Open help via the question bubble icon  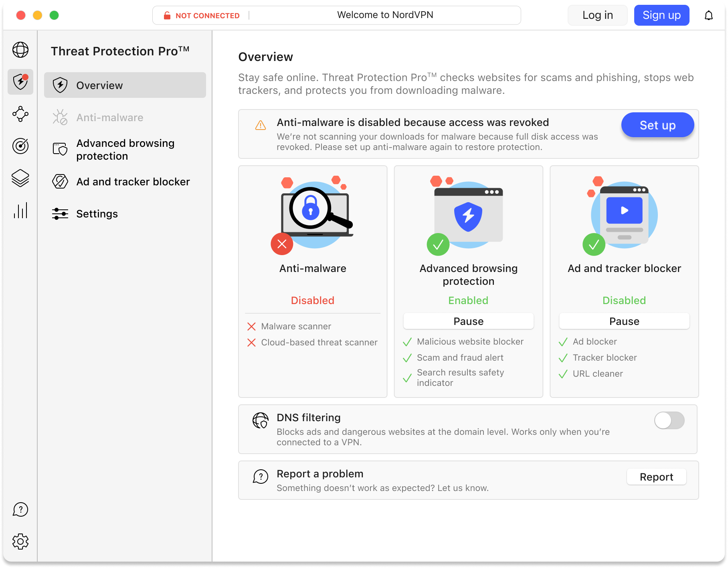(x=20, y=509)
